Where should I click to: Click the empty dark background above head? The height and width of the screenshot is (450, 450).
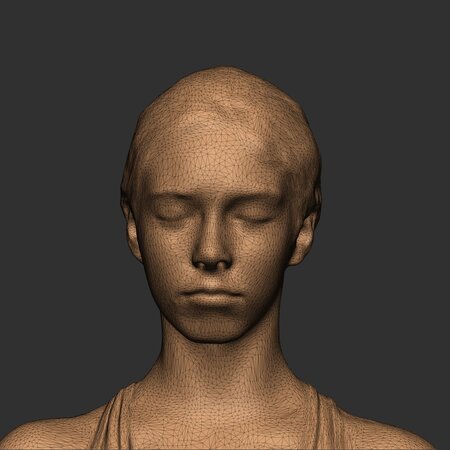coord(225,32)
